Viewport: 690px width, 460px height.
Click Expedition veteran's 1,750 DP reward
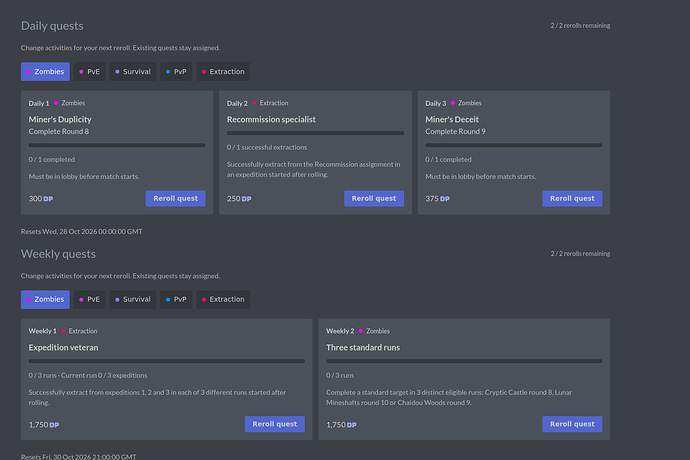click(x=44, y=425)
